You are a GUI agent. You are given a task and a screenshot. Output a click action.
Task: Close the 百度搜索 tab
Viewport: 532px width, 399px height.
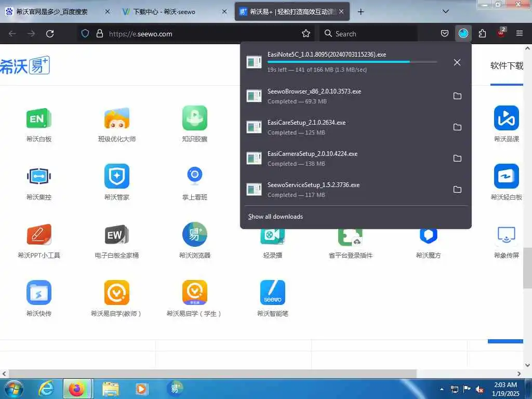pos(107,11)
